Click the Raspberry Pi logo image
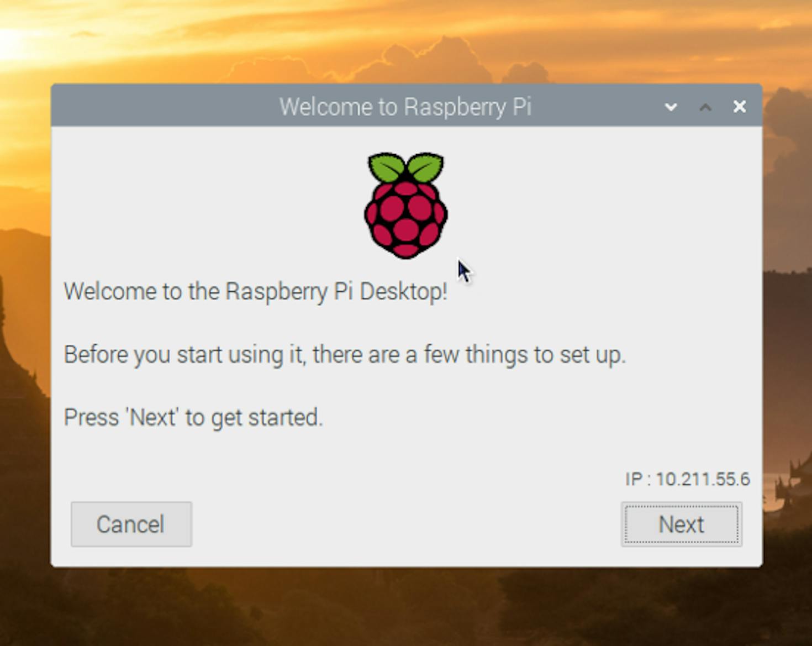Screen dimensions: 812x646 click(x=406, y=206)
